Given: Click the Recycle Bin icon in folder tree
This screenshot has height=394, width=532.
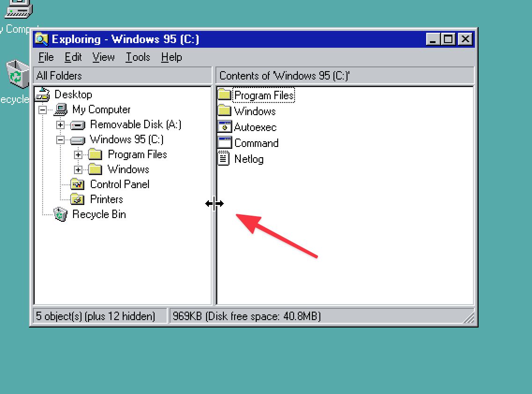Looking at the screenshot, I should pyautogui.click(x=60, y=215).
